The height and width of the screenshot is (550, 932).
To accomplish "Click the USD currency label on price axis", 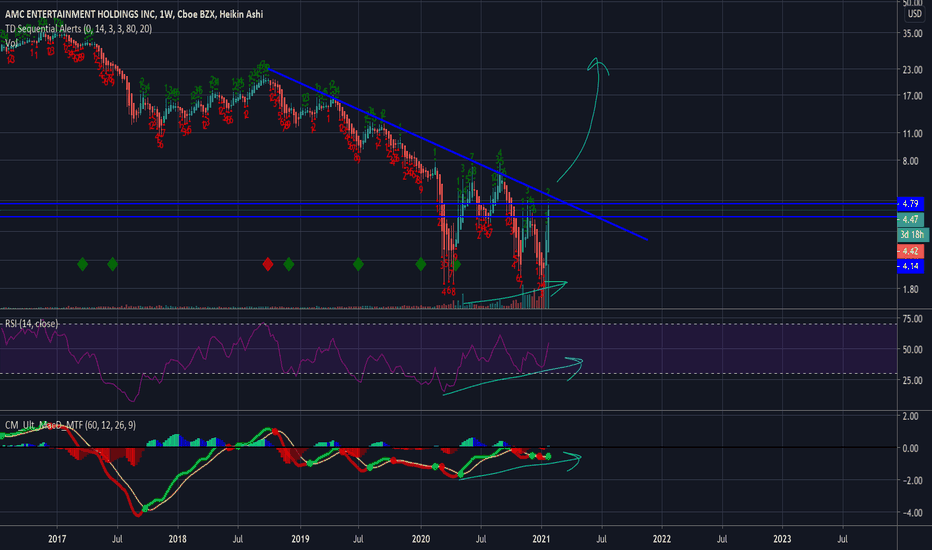I will pos(914,14).
